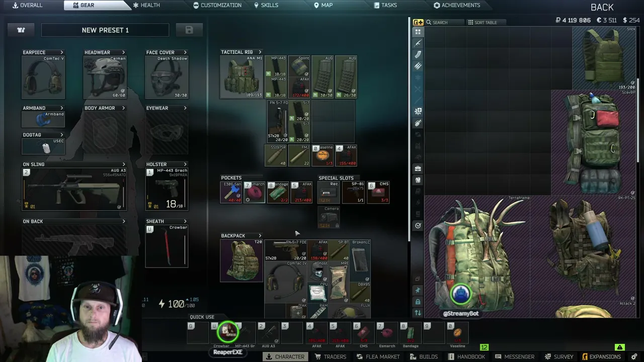Expand the Face Cover slot options
The height and width of the screenshot is (362, 644).
185,52
